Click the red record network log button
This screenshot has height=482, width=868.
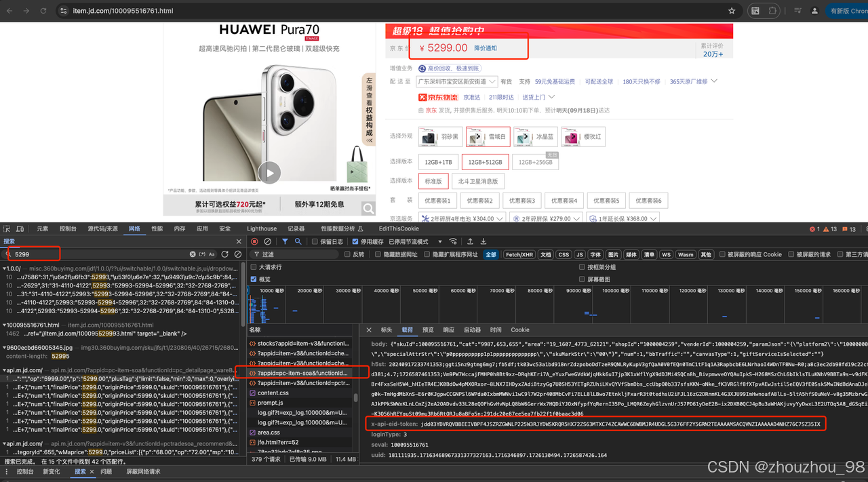coord(254,241)
